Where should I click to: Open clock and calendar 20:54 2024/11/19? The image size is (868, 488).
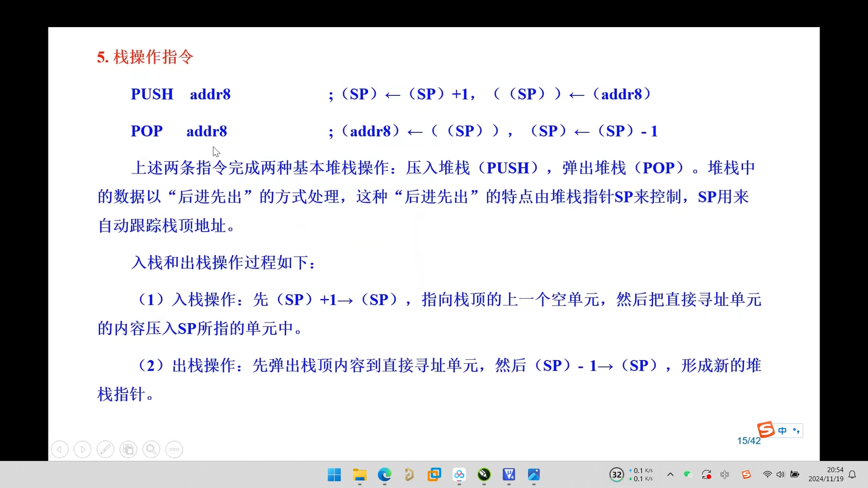coord(826,474)
